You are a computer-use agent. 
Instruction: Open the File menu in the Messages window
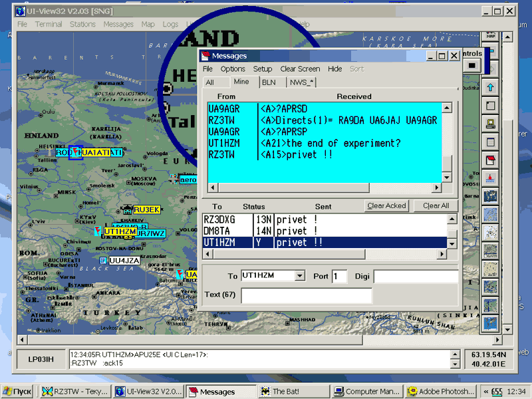click(x=207, y=69)
